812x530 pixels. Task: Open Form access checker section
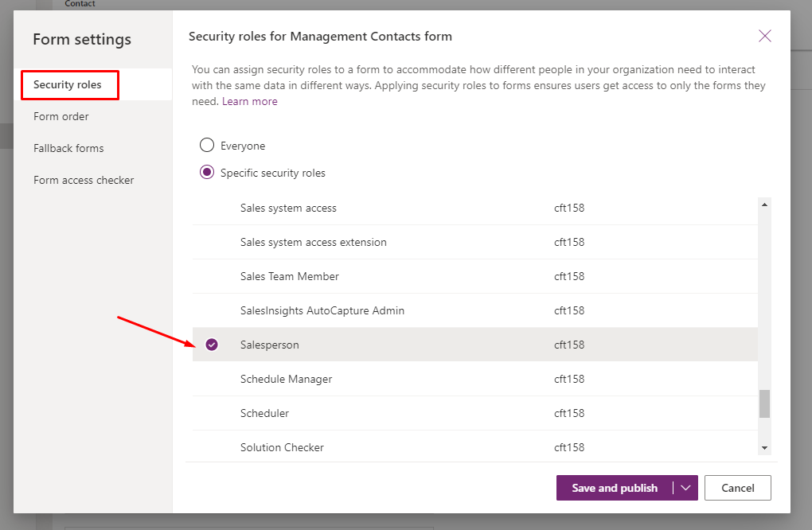click(x=84, y=180)
